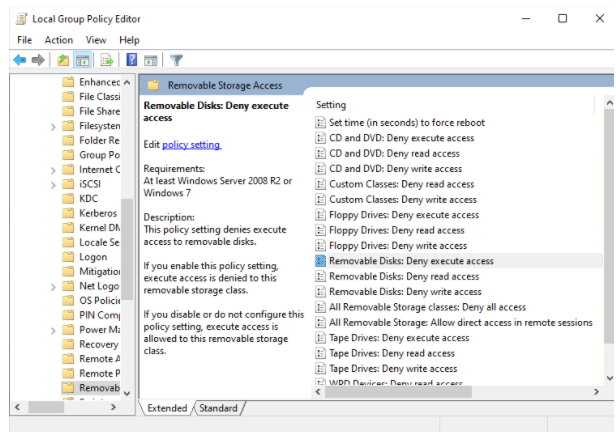Open the Help toolbar icon
This screenshot has width=616, height=432.
[x=132, y=60]
